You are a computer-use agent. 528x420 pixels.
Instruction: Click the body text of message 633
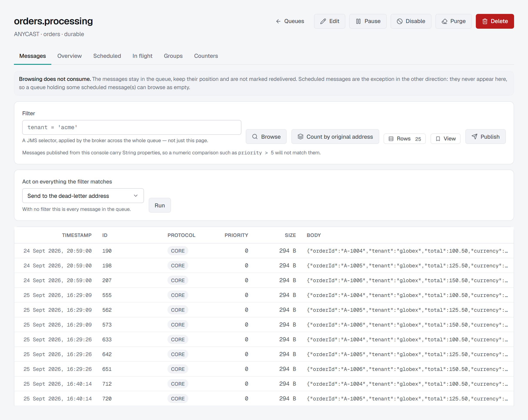(x=407, y=340)
